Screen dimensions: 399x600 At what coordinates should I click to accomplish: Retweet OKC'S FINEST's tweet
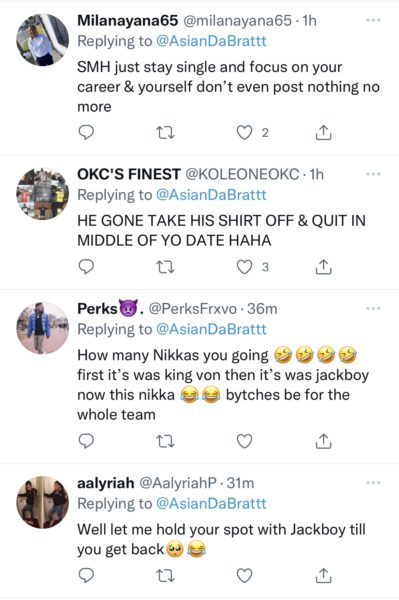pyautogui.click(x=166, y=267)
